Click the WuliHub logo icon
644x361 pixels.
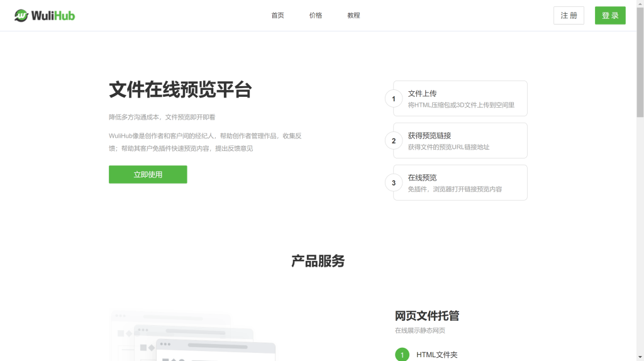point(22,16)
